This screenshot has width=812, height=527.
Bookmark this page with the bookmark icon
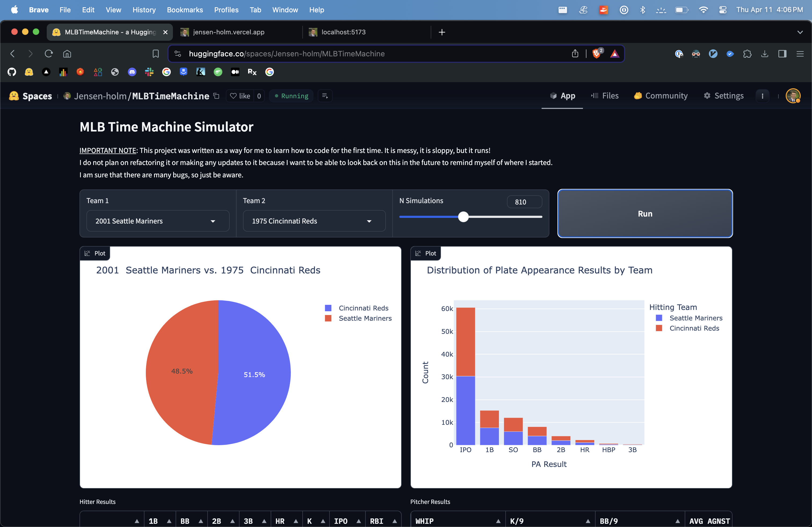point(155,53)
